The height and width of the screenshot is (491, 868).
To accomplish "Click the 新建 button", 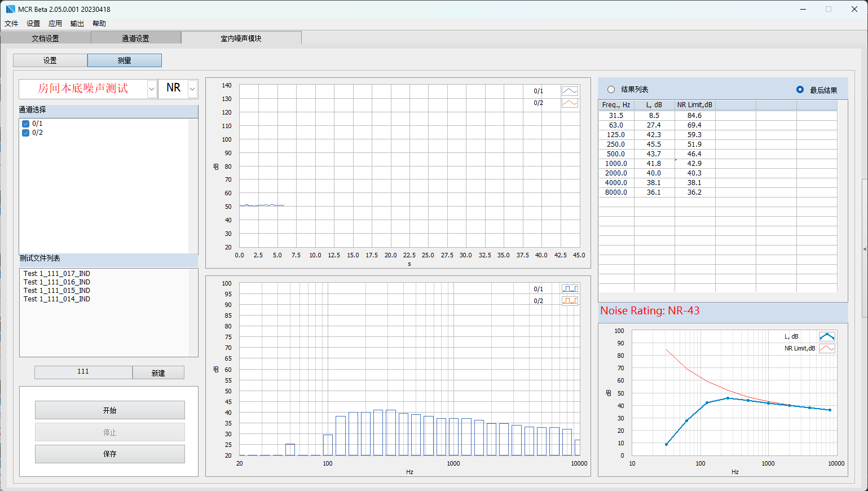I will pos(158,373).
